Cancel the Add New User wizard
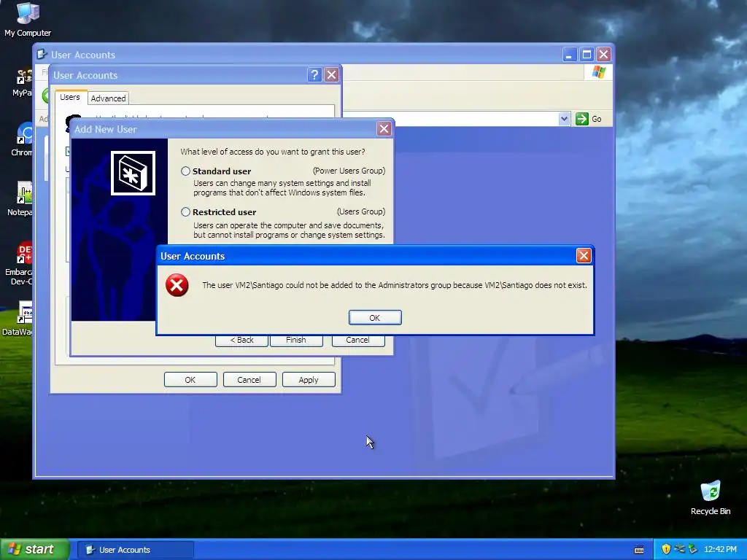747x560 pixels. (x=357, y=341)
